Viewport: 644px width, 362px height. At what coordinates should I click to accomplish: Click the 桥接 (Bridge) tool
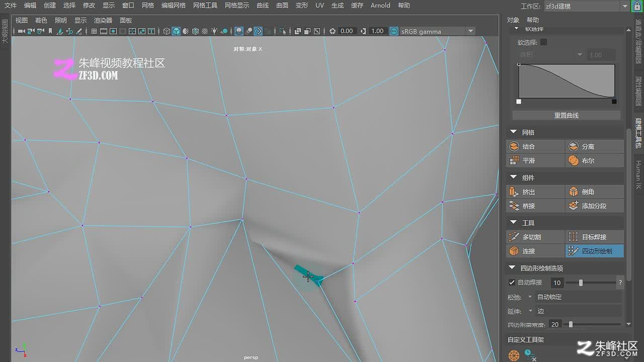click(x=535, y=206)
